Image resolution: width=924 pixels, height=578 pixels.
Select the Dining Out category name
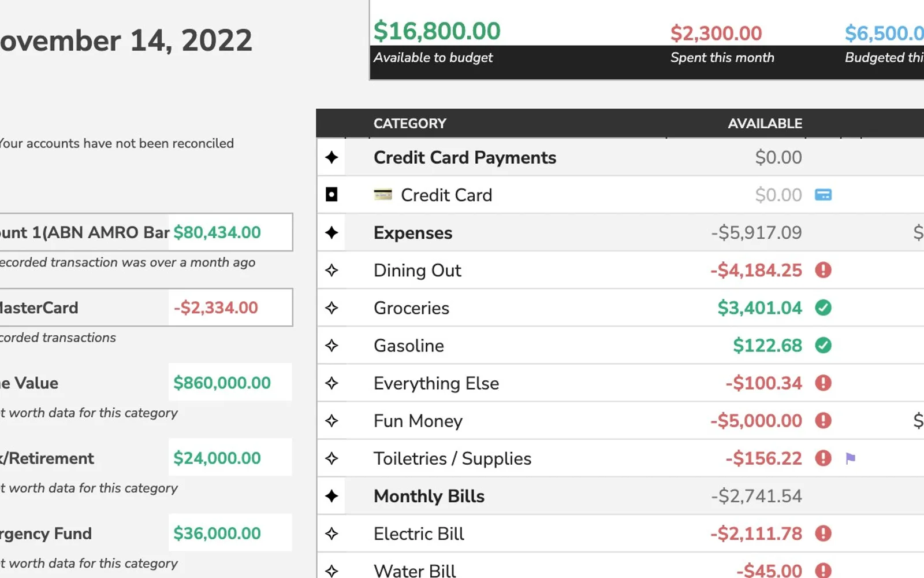418,271
